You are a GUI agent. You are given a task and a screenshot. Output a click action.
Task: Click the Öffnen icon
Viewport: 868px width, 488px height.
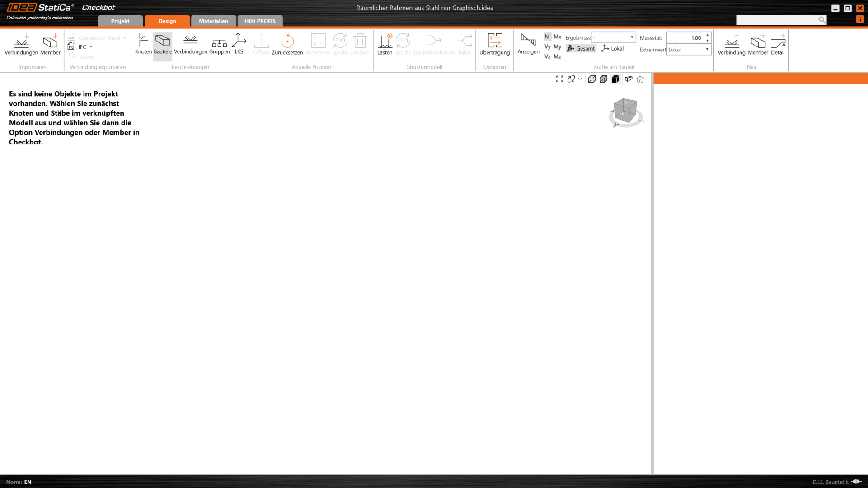(262, 44)
